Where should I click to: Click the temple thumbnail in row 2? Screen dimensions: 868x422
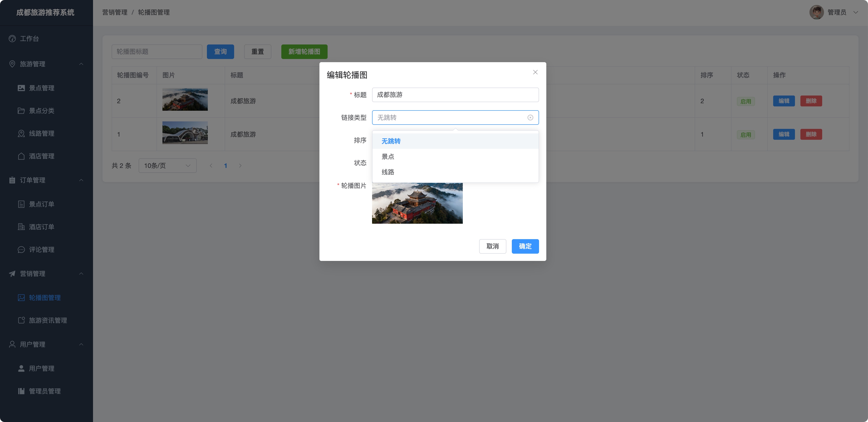click(185, 99)
